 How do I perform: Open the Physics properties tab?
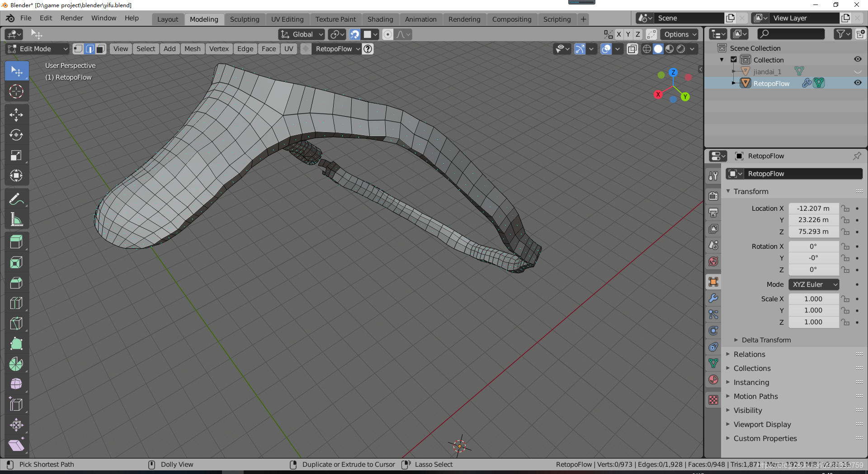click(x=713, y=331)
